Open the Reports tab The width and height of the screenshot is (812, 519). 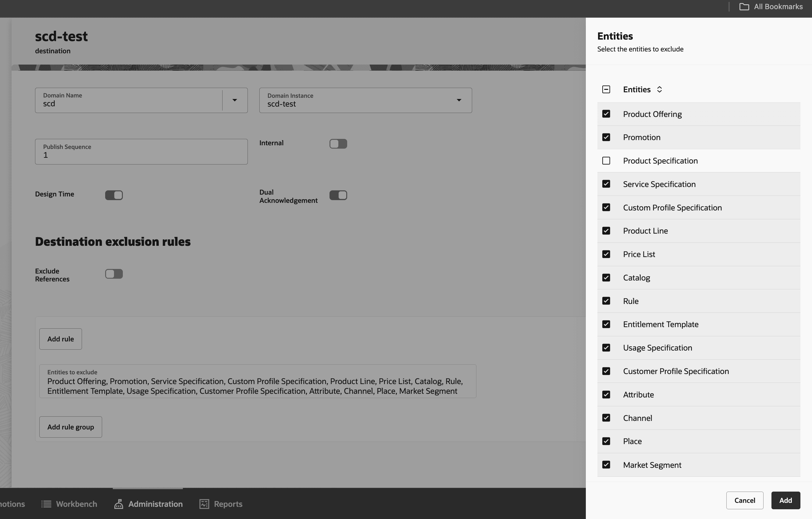click(x=228, y=504)
